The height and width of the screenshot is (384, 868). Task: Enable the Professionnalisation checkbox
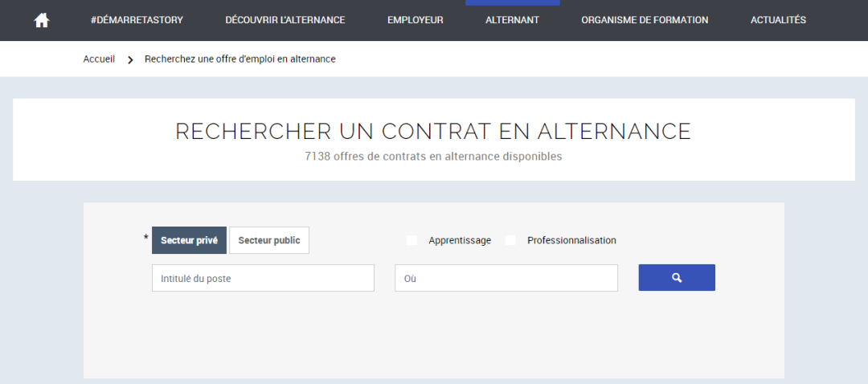510,240
